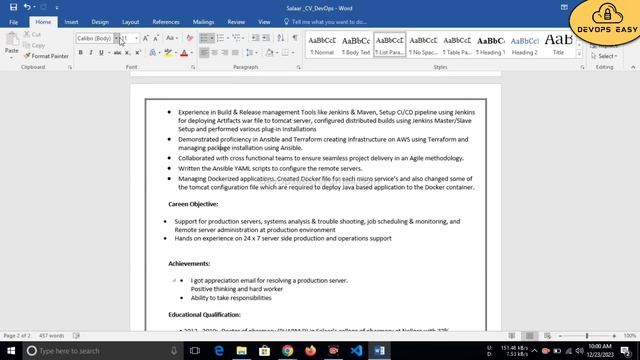Toggle bullet list button

click(x=204, y=38)
